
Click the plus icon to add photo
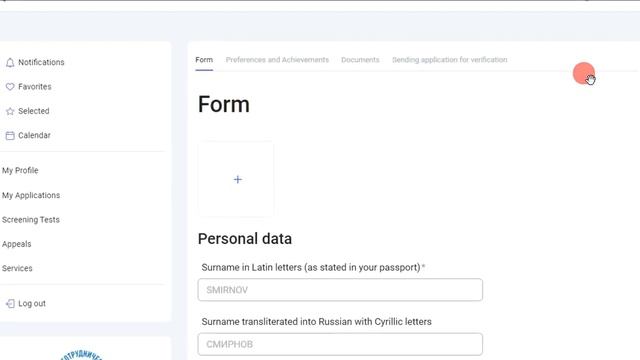coord(238,180)
